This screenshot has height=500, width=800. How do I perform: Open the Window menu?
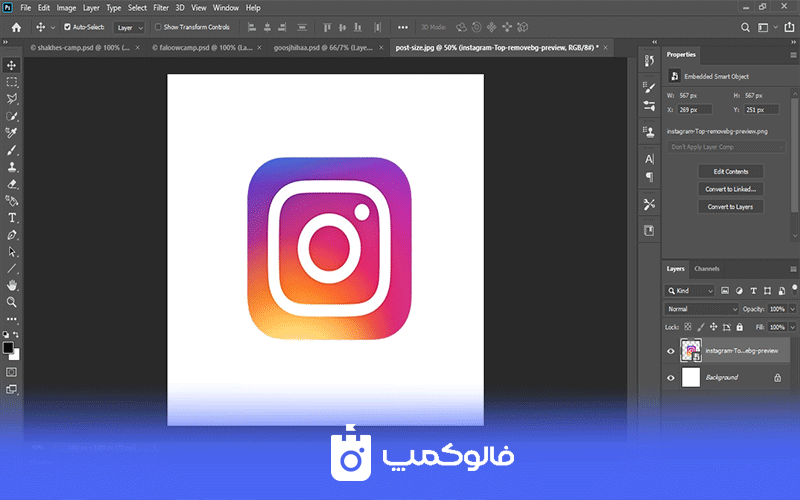[226, 8]
